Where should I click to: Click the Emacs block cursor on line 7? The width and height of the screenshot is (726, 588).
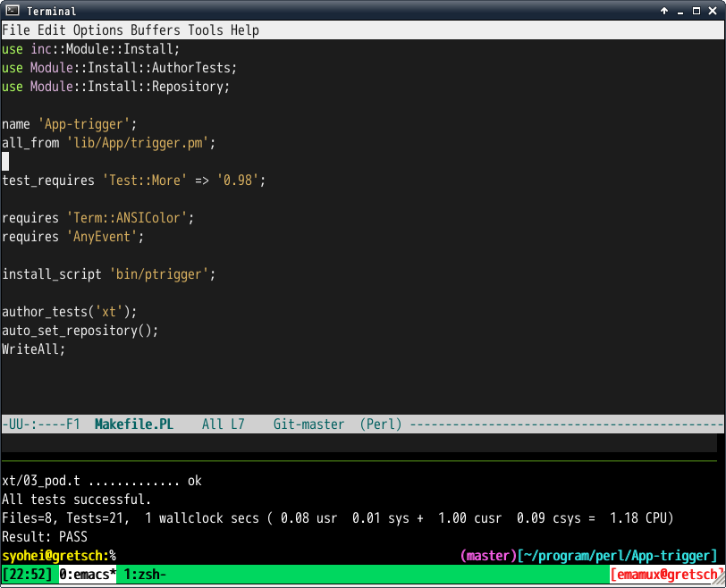(x=5, y=162)
